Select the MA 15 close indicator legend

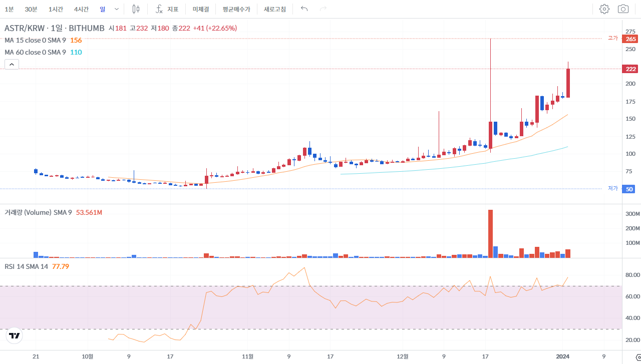click(x=35, y=40)
